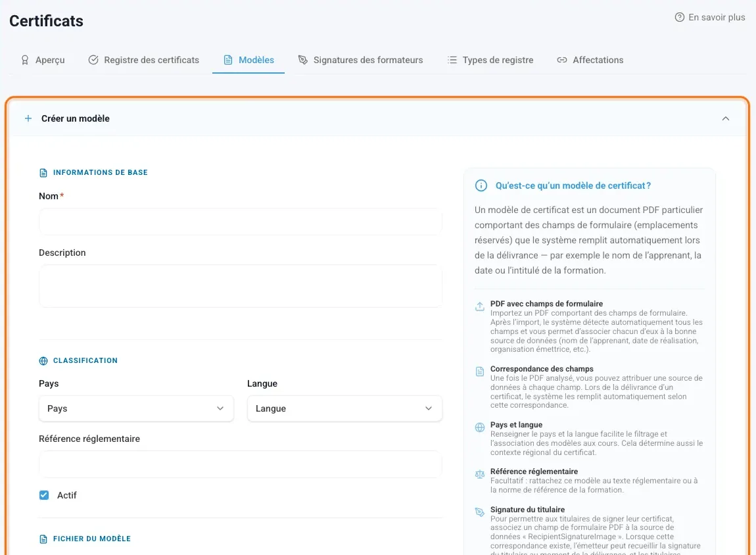Click the Modèles document icon
756x555 pixels.
click(x=228, y=60)
